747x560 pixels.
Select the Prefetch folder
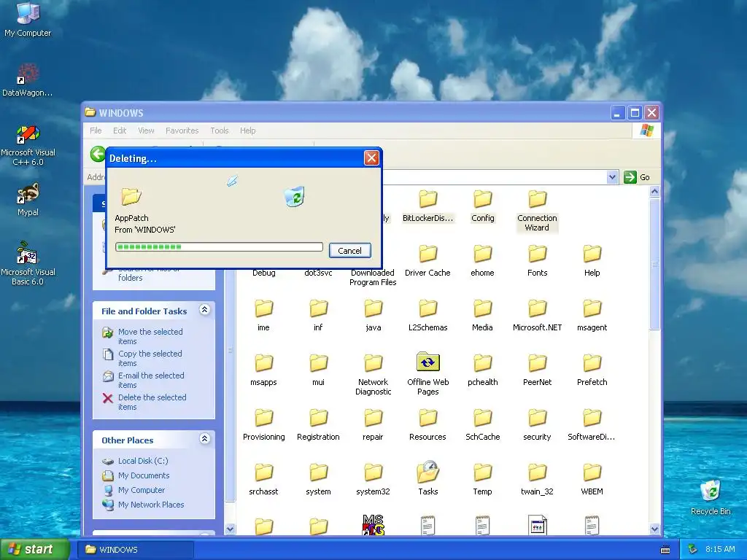592,370
